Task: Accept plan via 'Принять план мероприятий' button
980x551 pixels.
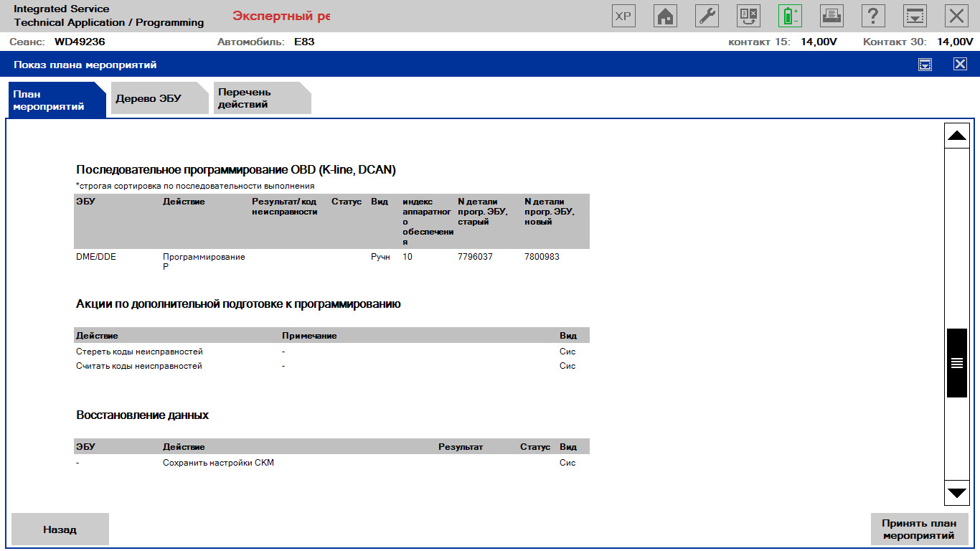Action: click(919, 529)
